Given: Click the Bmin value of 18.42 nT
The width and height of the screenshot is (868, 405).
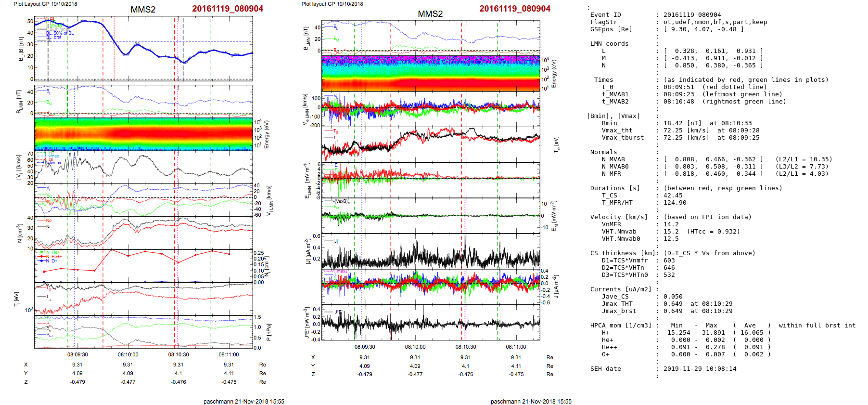Looking at the screenshot, I should (673, 123).
